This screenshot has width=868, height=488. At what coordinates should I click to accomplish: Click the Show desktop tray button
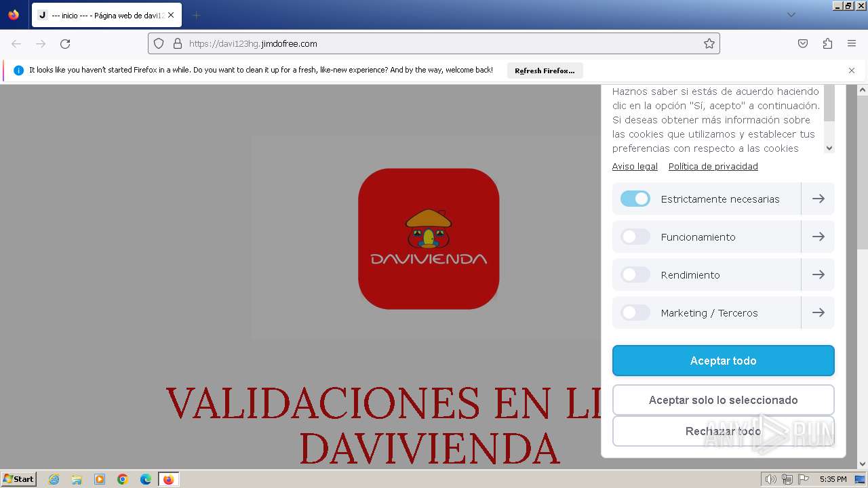860,479
